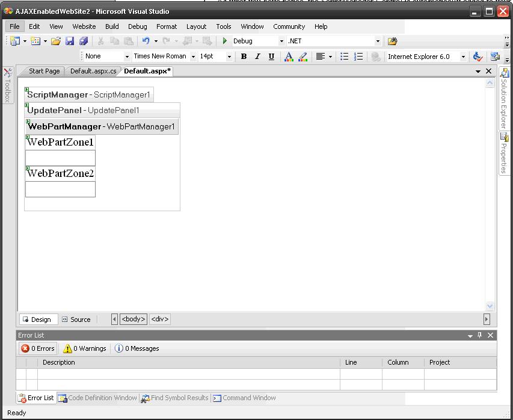This screenshot has width=513, height=420.
Task: Click the Paste clipboard icon
Action: coord(129,41)
